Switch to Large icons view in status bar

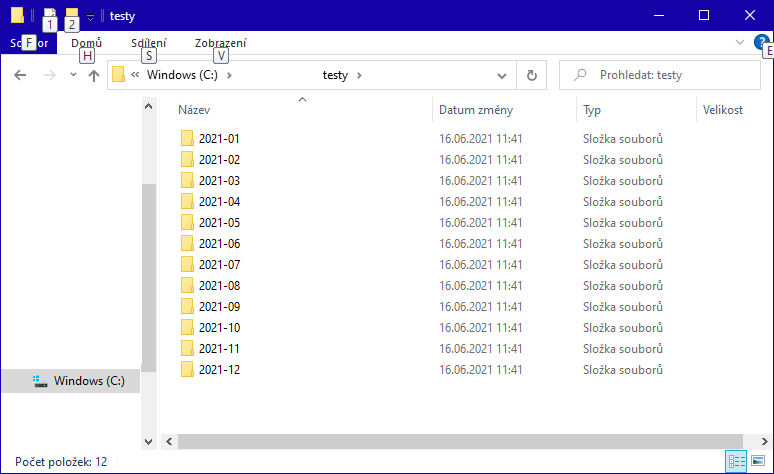759,461
